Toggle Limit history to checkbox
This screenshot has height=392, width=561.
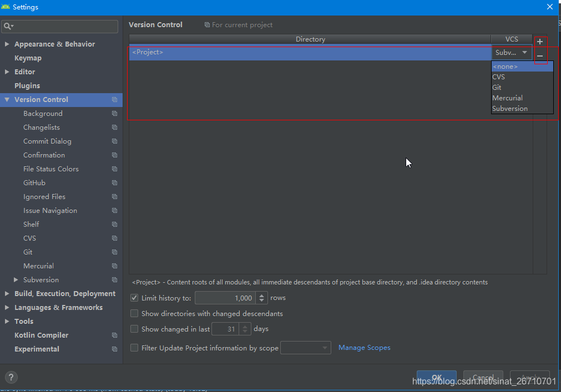pyautogui.click(x=134, y=298)
